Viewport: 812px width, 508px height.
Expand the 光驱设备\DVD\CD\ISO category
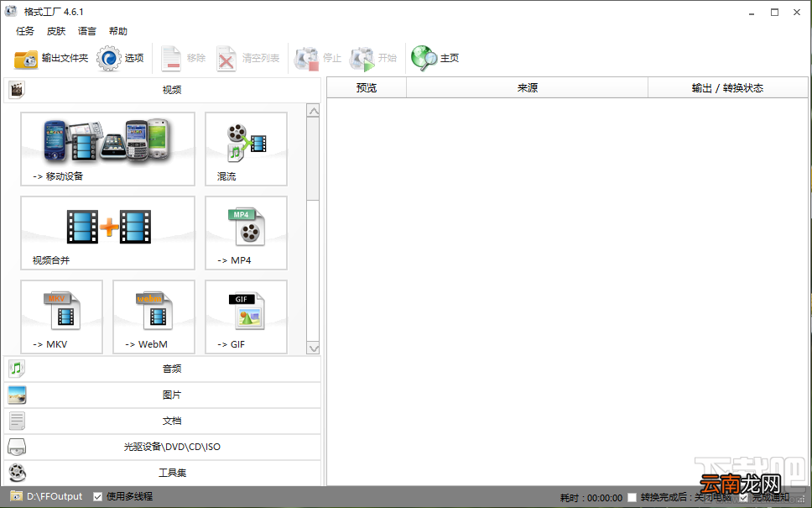[x=162, y=447]
